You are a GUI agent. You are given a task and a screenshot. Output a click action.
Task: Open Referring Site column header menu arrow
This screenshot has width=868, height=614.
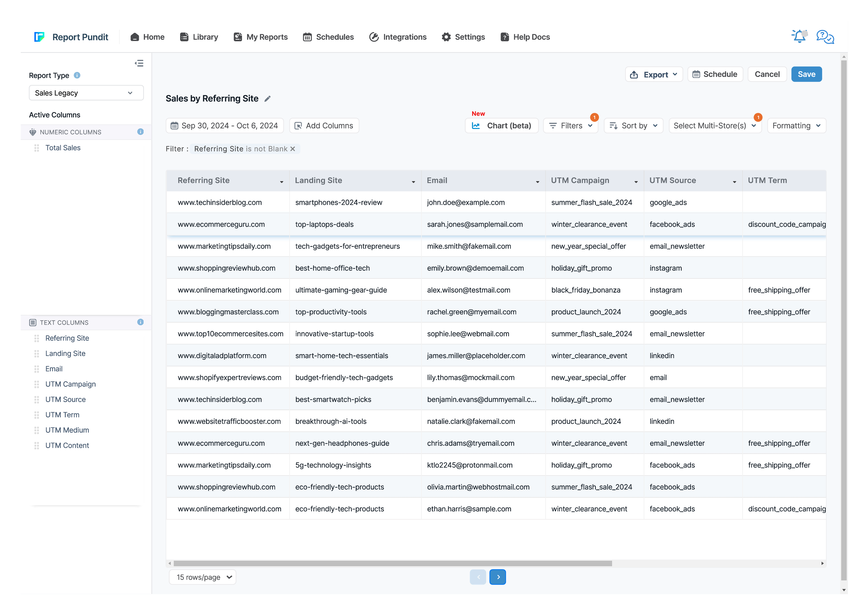pos(282,182)
